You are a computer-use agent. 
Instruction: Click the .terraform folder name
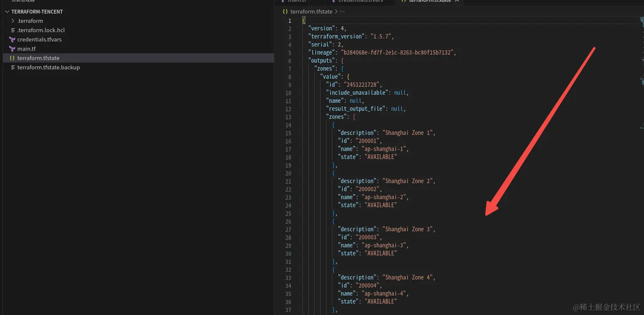(30, 21)
